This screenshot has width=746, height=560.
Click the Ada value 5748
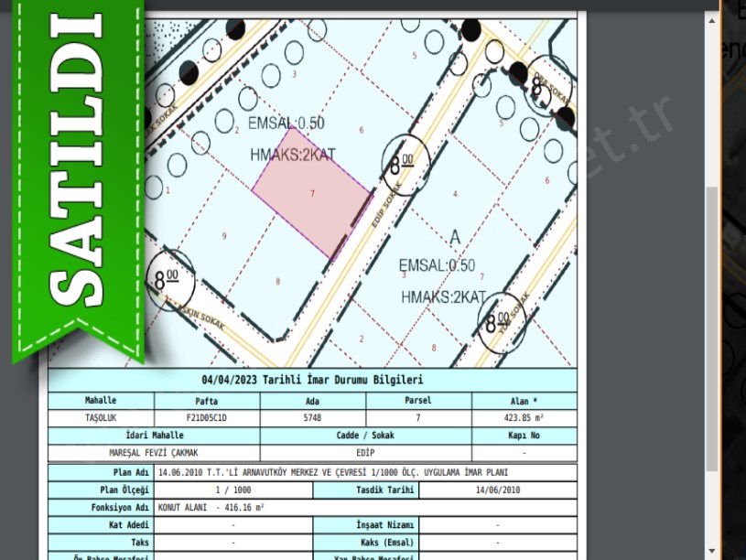312,417
